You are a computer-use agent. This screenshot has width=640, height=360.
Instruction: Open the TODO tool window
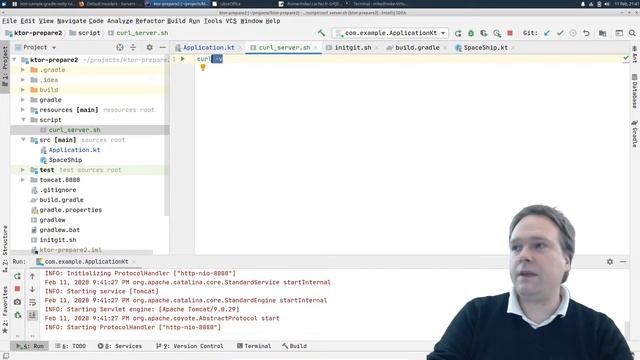70,346
